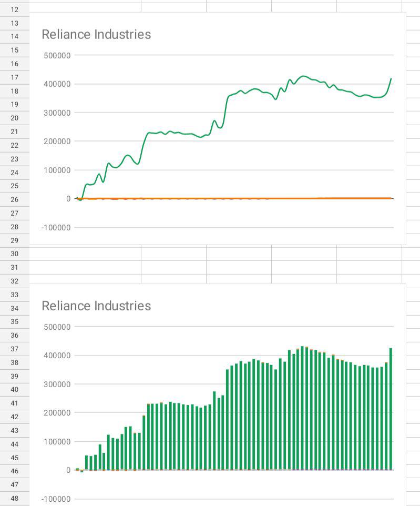Click the 500000 axis label in line chart

pyautogui.click(x=57, y=56)
